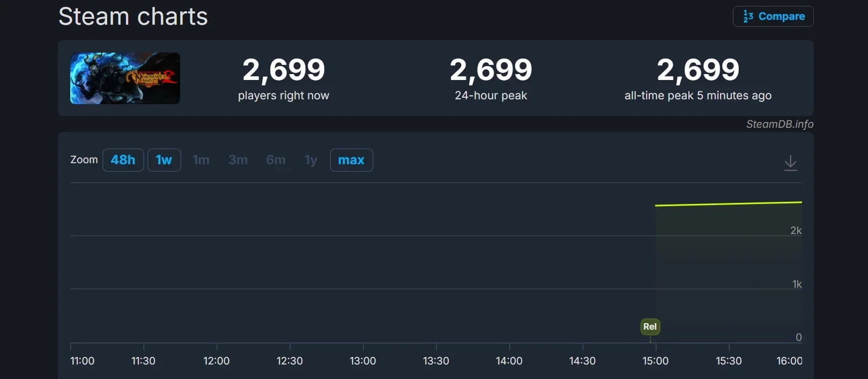The width and height of the screenshot is (868, 379).
Task: Click the Steam charts heading
Action: pyautogui.click(x=133, y=16)
